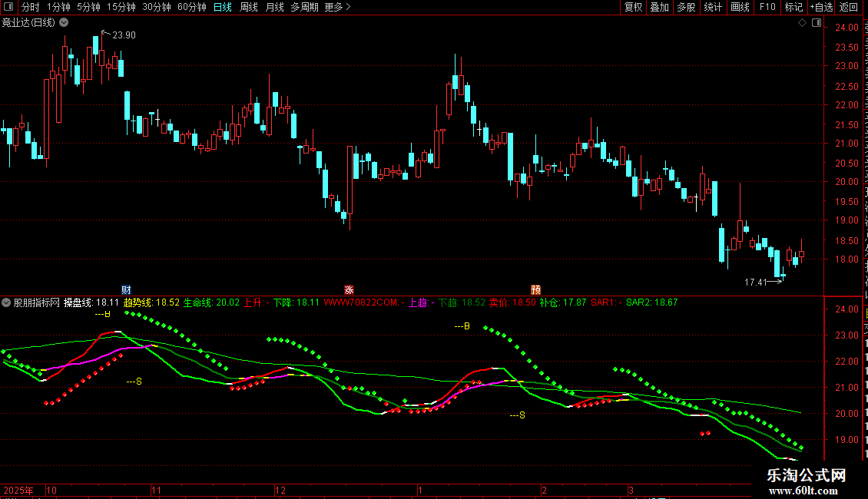Select the 60分钟 period tab
868x499 pixels.
pyautogui.click(x=192, y=7)
